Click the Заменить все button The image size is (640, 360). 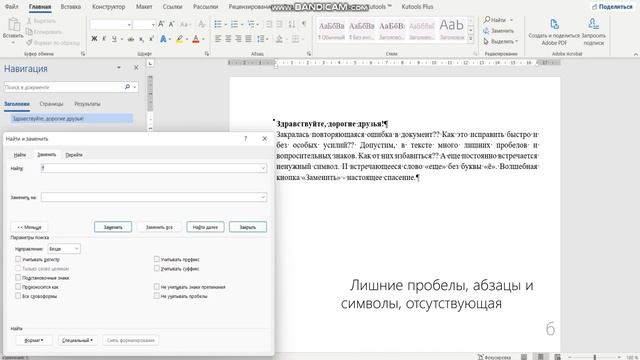click(159, 227)
